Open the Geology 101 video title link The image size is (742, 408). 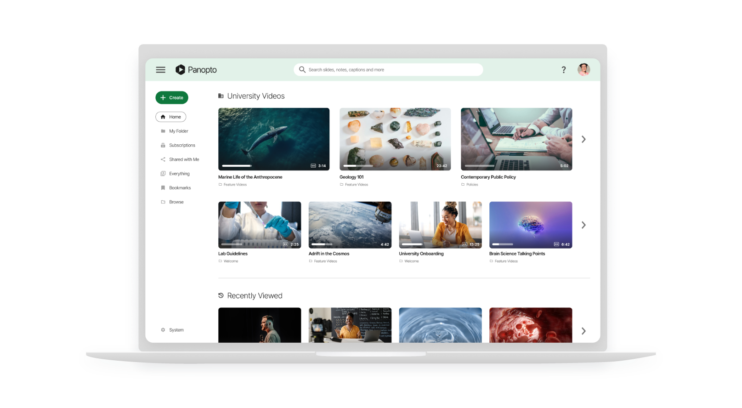(x=354, y=177)
